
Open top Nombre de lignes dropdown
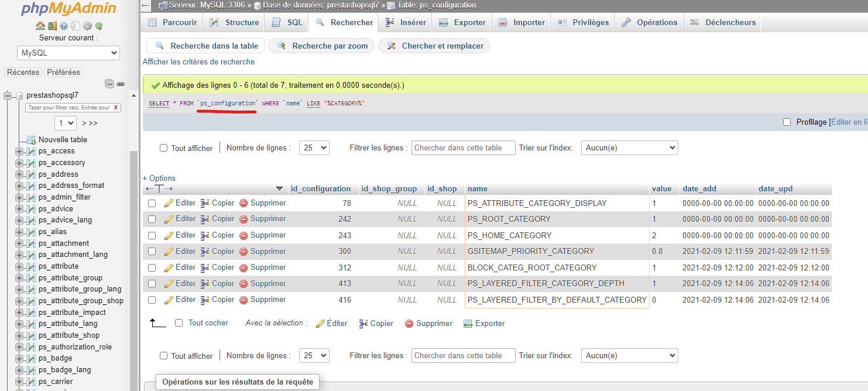314,148
